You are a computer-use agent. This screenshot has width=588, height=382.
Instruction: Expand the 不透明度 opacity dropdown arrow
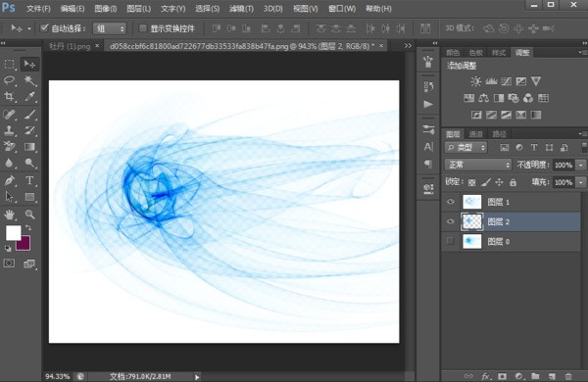581,165
